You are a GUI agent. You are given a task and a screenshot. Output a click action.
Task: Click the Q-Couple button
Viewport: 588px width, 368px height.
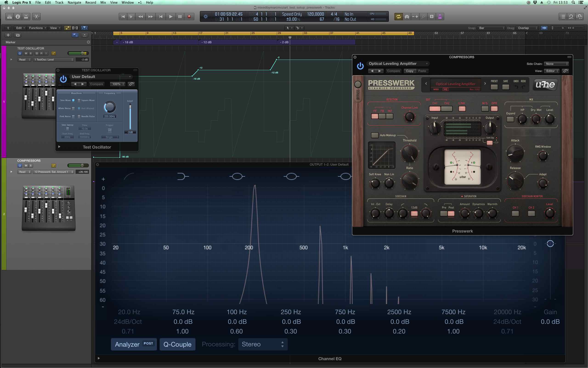pyautogui.click(x=177, y=344)
